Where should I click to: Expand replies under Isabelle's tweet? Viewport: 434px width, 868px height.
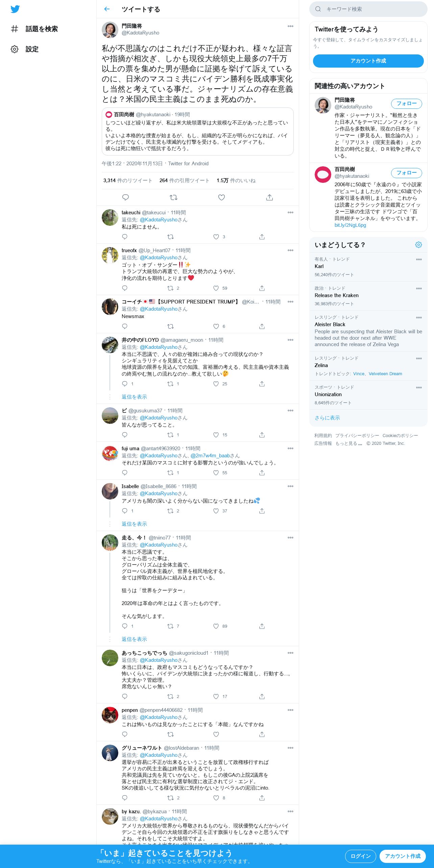tap(134, 524)
